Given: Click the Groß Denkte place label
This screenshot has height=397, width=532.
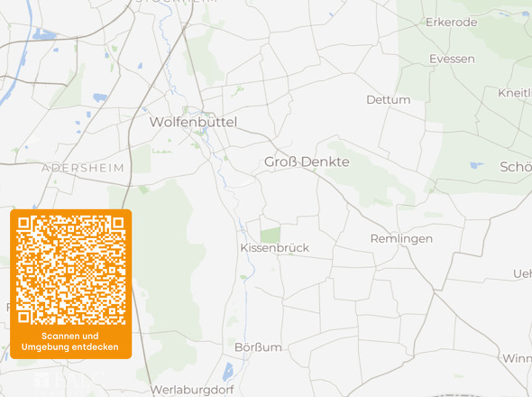Looking at the screenshot, I should coord(307,162).
